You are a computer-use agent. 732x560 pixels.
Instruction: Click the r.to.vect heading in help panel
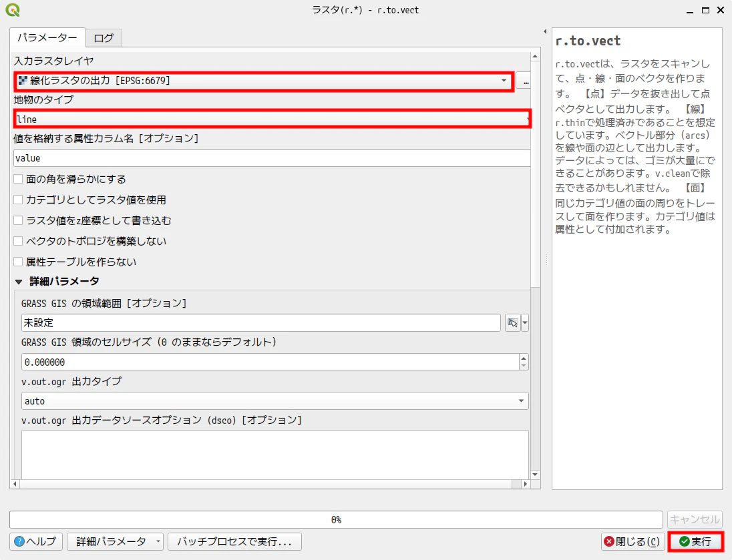[588, 41]
